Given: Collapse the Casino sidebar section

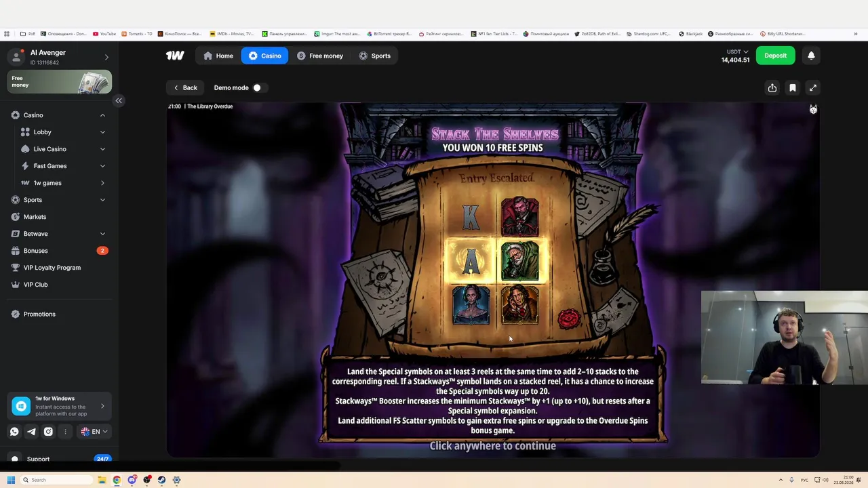Looking at the screenshot, I should pos(102,115).
